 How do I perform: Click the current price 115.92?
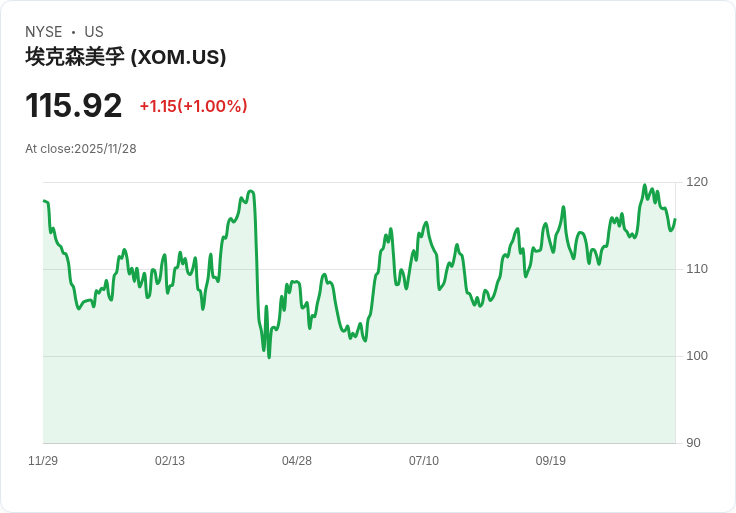pos(74,105)
